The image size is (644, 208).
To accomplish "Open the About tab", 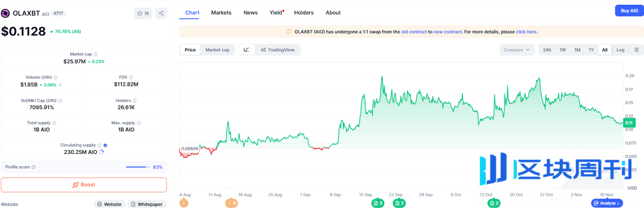I will click(x=333, y=13).
